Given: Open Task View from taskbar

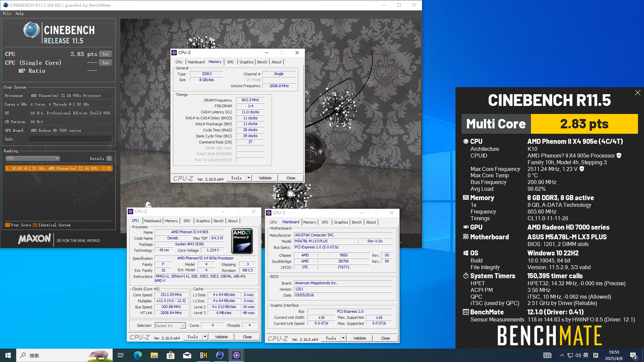Looking at the screenshot, I should click(x=121, y=355).
